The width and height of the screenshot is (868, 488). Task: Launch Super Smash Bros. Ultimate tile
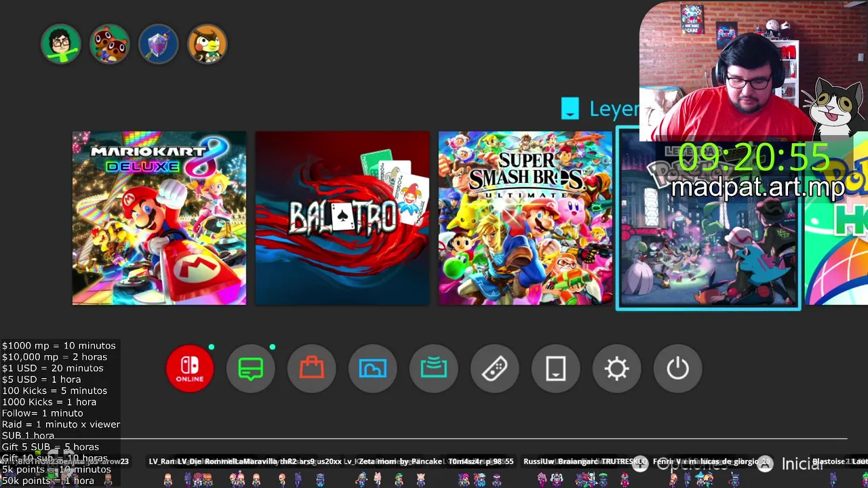tap(526, 218)
